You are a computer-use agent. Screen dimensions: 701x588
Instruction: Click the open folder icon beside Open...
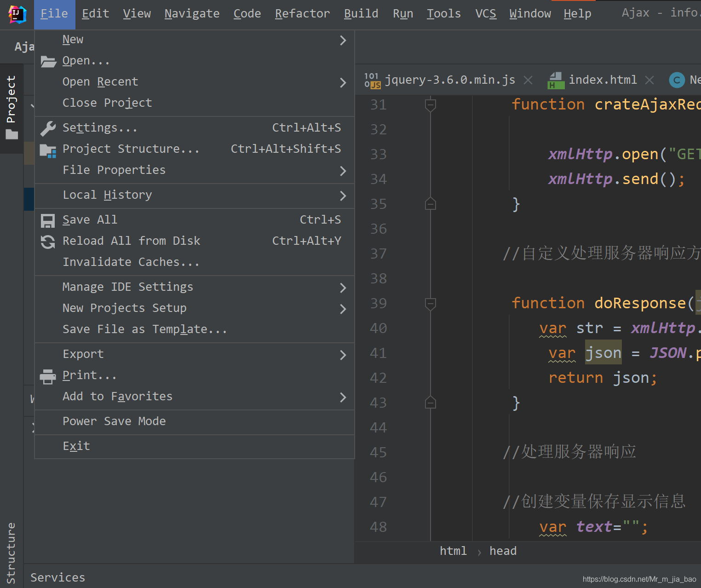pos(48,60)
